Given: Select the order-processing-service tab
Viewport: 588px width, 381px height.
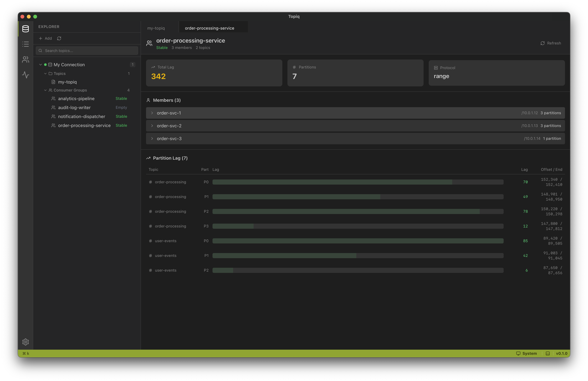Looking at the screenshot, I should point(209,28).
